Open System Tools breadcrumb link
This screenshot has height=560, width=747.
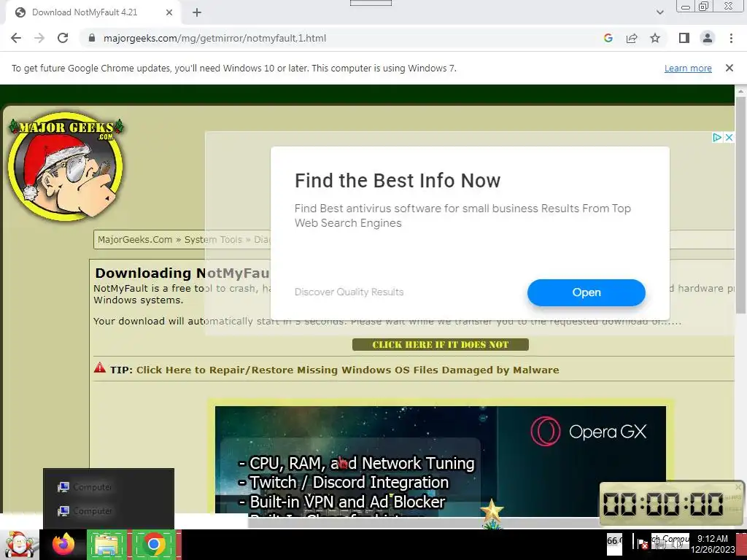click(213, 239)
